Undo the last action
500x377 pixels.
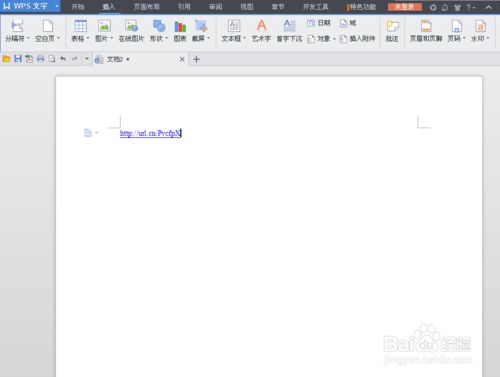pos(63,59)
